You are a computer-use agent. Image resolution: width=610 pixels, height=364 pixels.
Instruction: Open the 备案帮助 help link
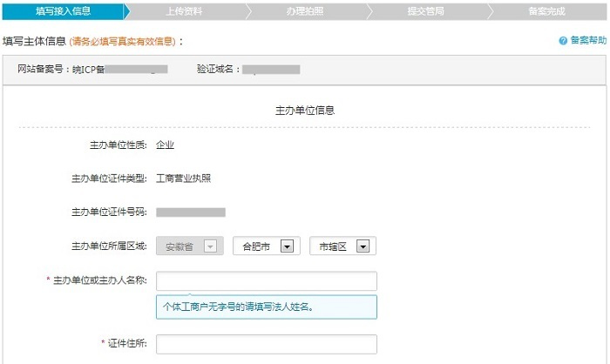(588, 41)
